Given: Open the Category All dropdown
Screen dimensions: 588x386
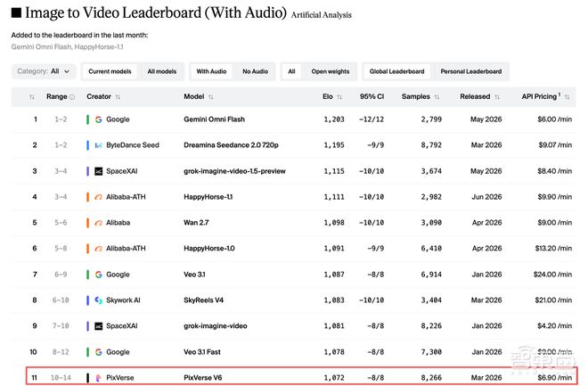Looking at the screenshot, I should pyautogui.click(x=44, y=71).
